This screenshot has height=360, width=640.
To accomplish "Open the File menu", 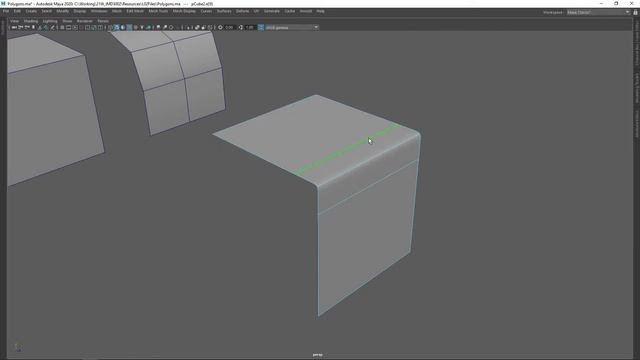I will [x=6, y=11].
